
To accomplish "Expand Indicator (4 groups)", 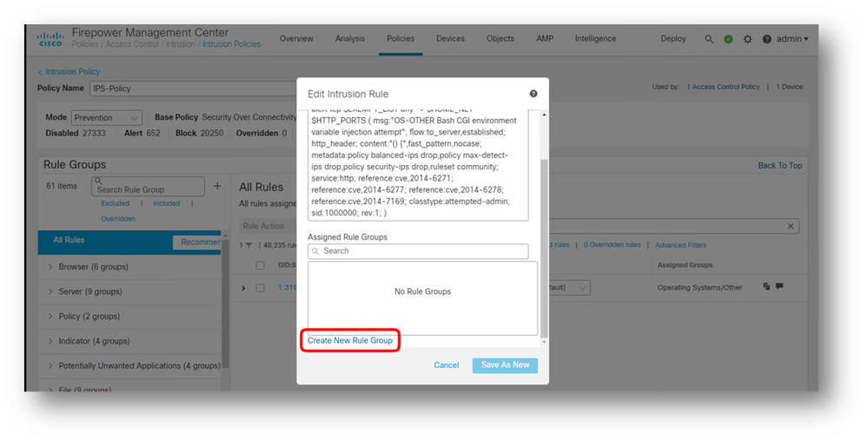I will point(50,341).
